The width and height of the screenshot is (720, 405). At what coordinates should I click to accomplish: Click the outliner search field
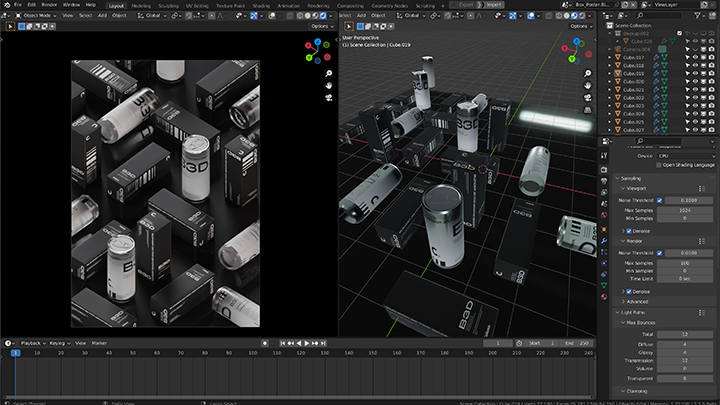click(x=658, y=15)
